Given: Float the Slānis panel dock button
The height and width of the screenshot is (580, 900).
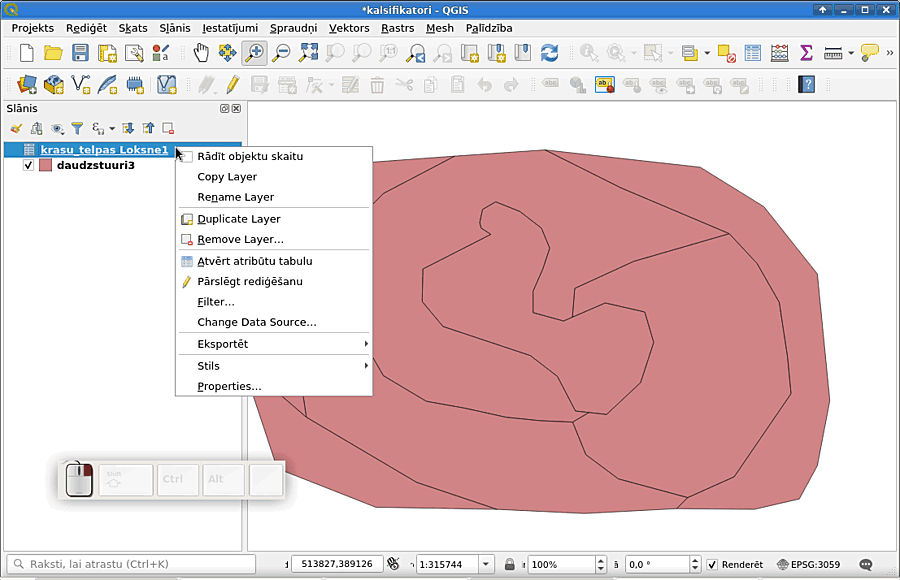Looking at the screenshot, I should click(x=224, y=109).
